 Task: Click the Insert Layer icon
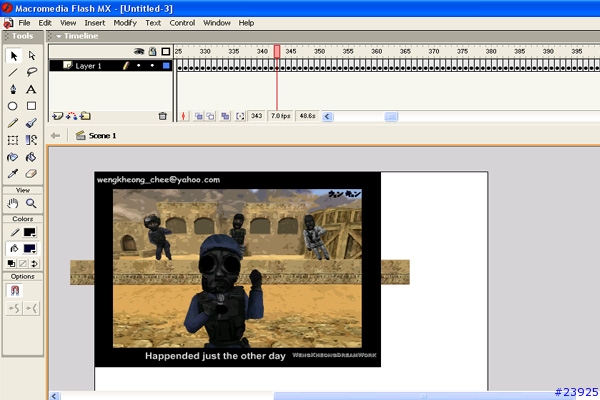click(57, 116)
